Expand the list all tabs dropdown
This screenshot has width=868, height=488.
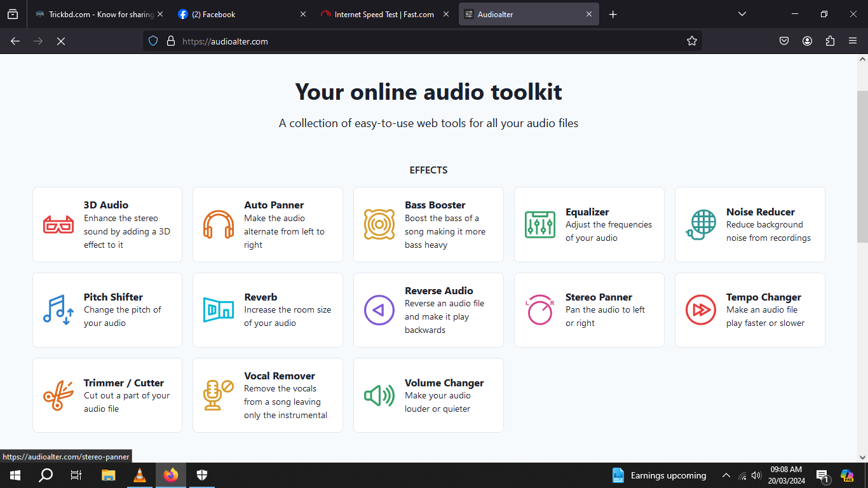tap(742, 15)
